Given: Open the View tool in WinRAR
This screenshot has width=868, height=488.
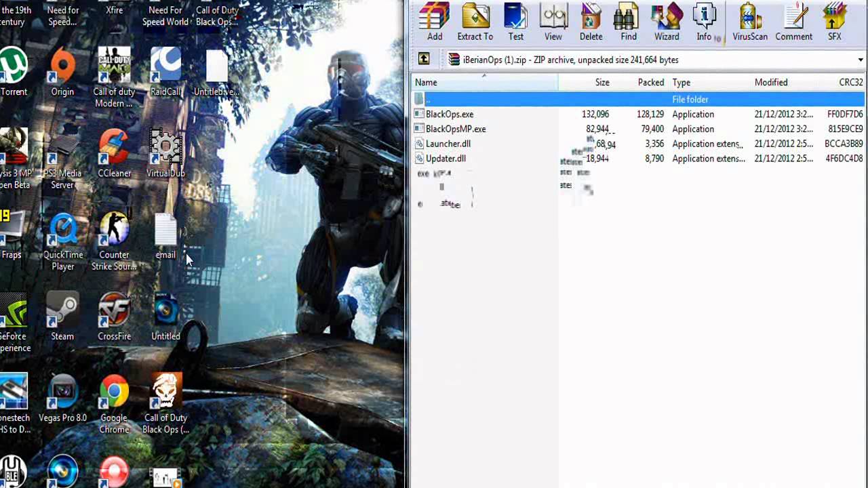Looking at the screenshot, I should click(x=553, y=22).
